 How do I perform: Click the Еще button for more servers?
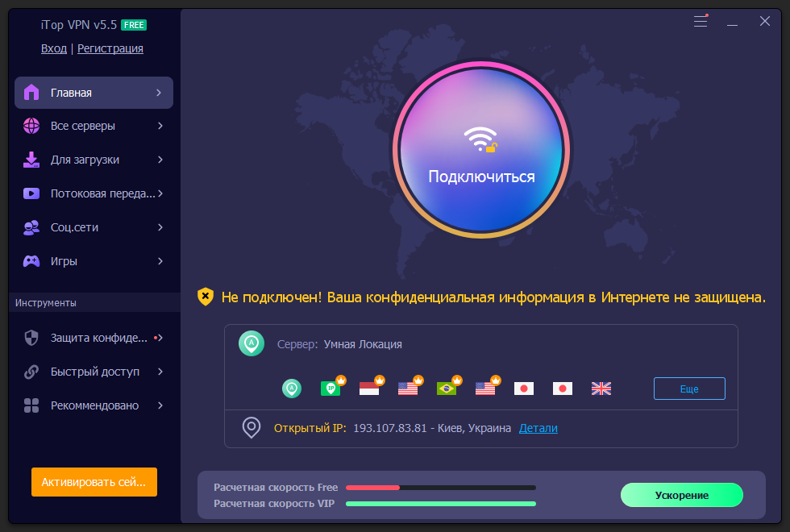689,389
